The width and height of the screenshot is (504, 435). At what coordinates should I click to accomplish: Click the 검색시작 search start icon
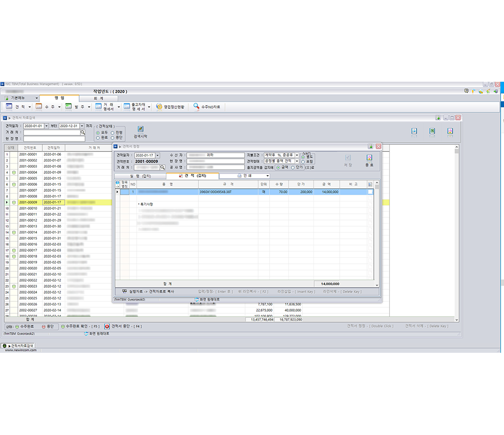tap(140, 129)
